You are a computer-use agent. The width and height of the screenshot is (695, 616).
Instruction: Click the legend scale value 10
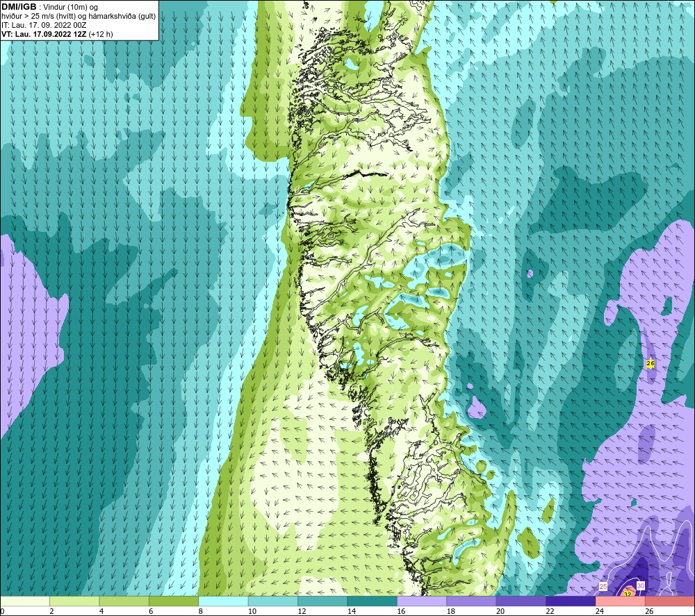252,611
